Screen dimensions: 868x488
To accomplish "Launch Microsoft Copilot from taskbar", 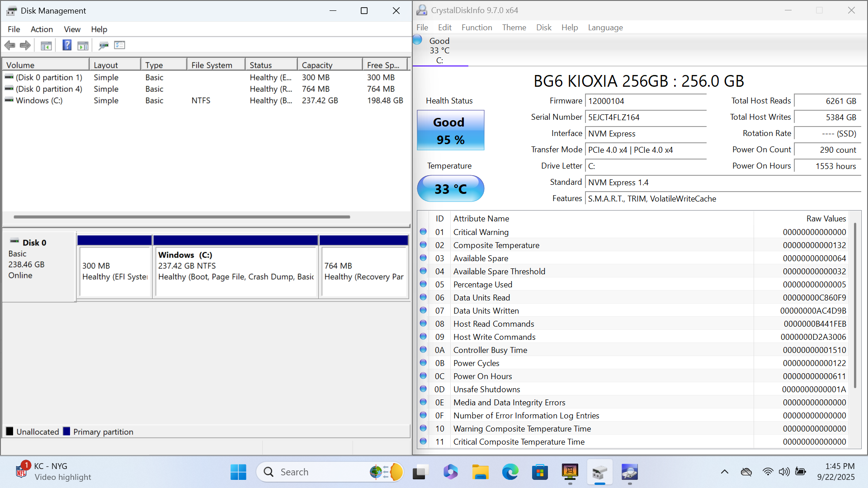I will pyautogui.click(x=450, y=472).
